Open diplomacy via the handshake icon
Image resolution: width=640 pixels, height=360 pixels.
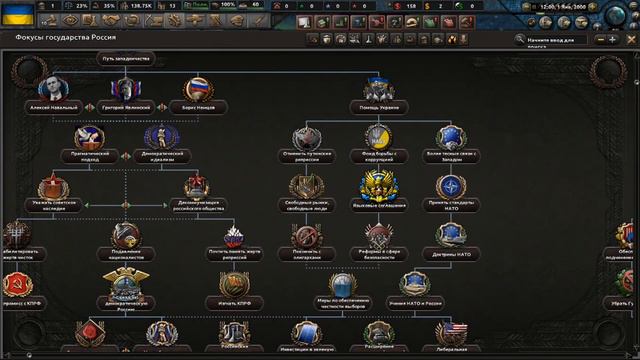[x=111, y=20]
